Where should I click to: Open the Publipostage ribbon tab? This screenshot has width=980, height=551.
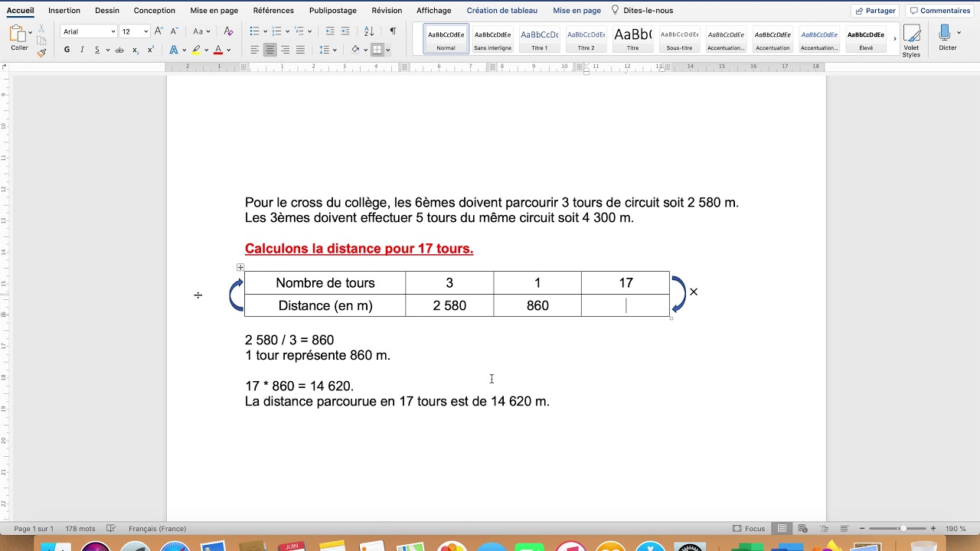click(333, 11)
